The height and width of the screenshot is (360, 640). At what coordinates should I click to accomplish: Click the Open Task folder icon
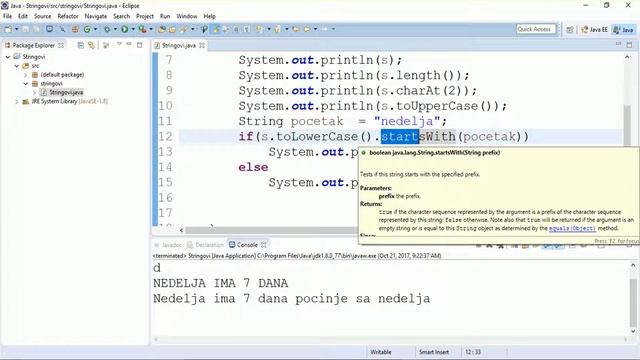pyautogui.click(x=172, y=29)
